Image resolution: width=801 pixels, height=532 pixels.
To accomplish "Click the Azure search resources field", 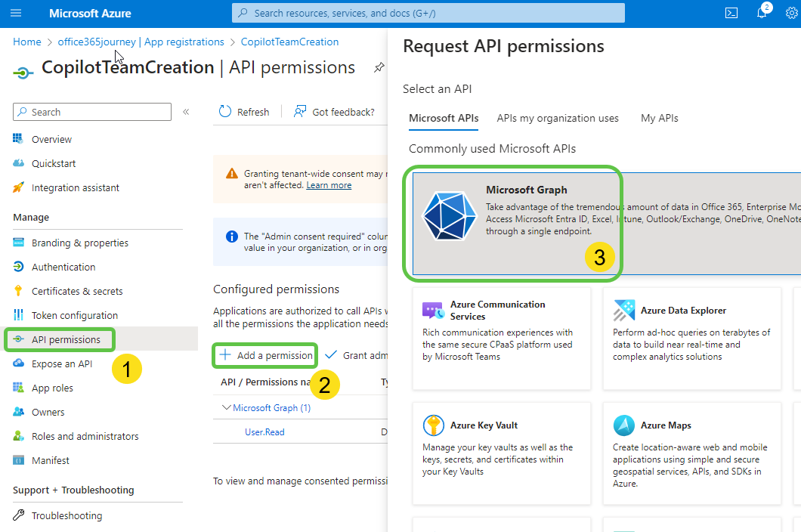I will pyautogui.click(x=428, y=12).
